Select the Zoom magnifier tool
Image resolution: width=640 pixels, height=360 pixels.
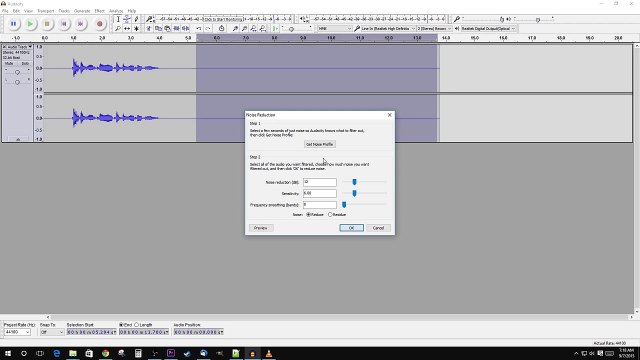point(118,29)
